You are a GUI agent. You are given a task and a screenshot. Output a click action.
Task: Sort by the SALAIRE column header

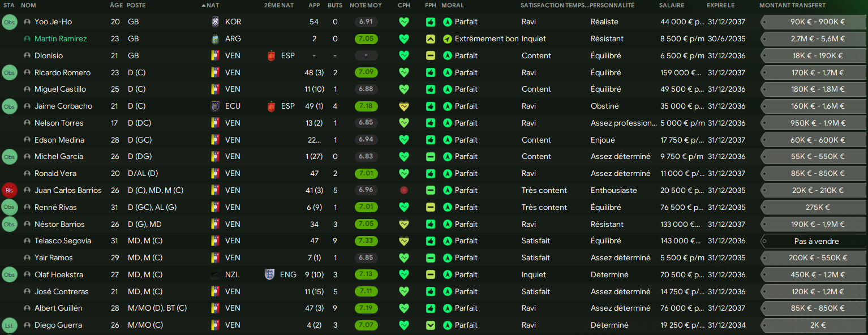click(x=672, y=5)
